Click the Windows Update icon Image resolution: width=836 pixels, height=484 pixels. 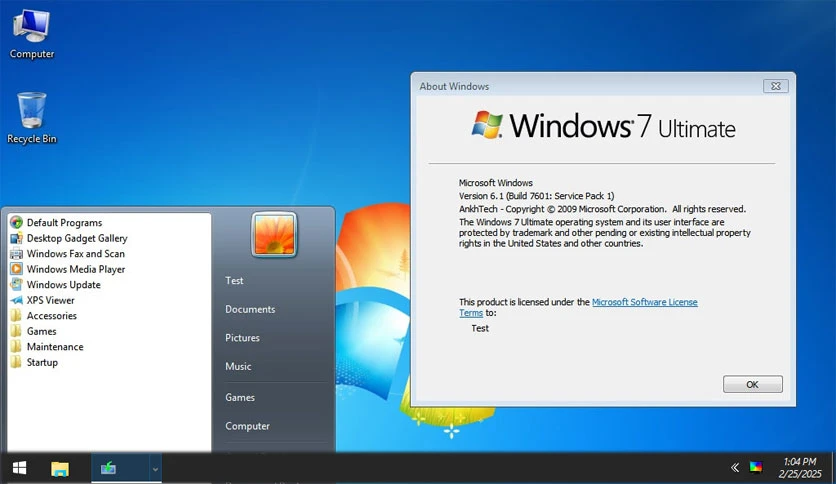click(17, 284)
